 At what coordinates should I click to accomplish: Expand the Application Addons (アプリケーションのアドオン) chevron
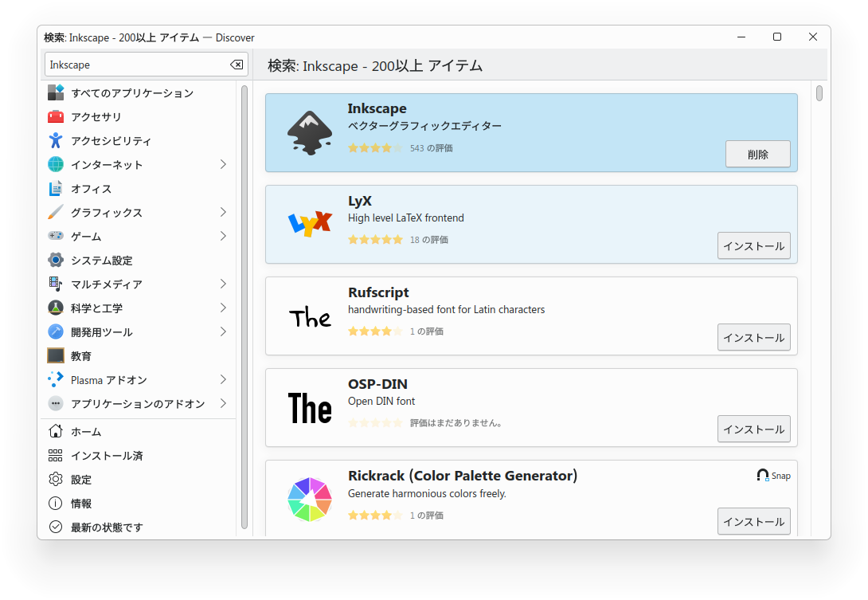(x=223, y=403)
